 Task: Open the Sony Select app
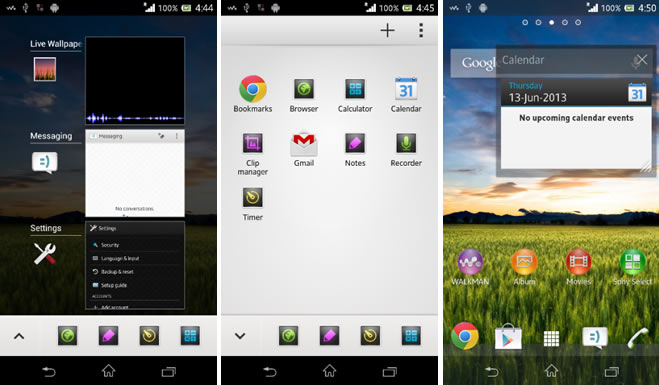coord(633,262)
